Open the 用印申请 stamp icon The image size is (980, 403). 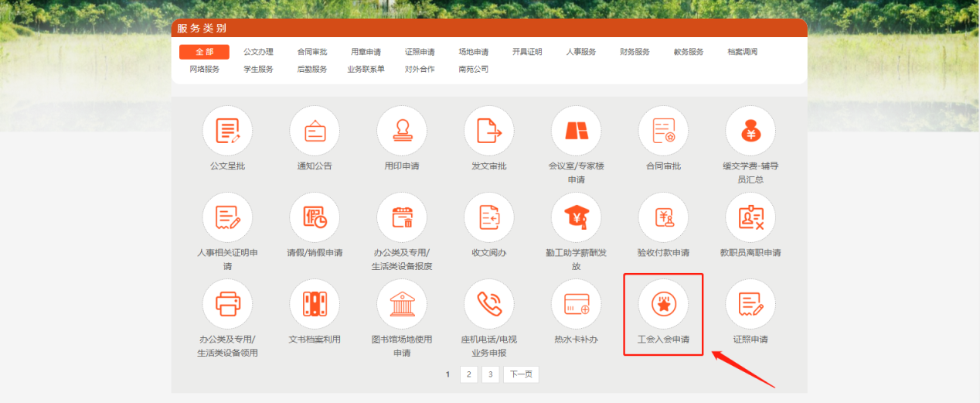402,130
